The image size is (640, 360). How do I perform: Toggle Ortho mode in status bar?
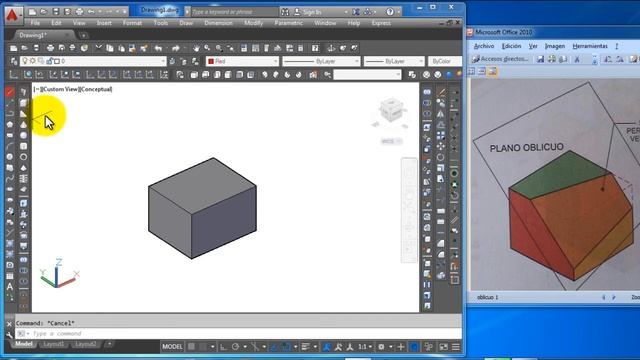[223, 347]
